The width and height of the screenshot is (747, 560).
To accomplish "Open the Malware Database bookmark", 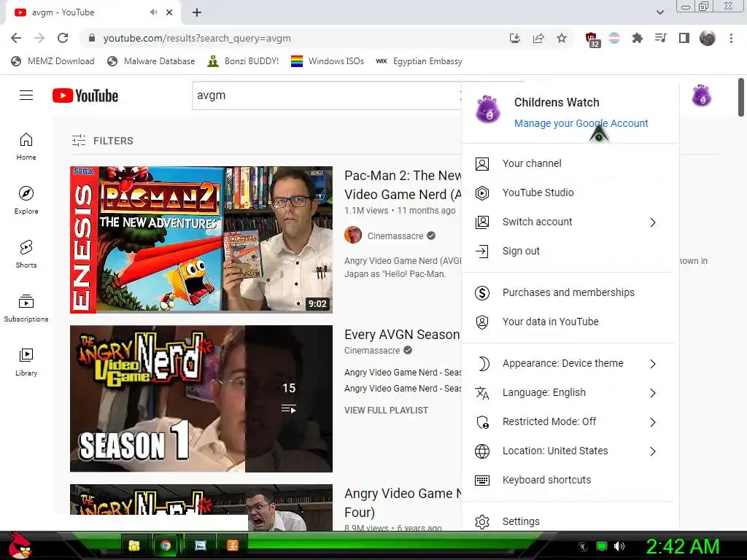I will coord(151,61).
